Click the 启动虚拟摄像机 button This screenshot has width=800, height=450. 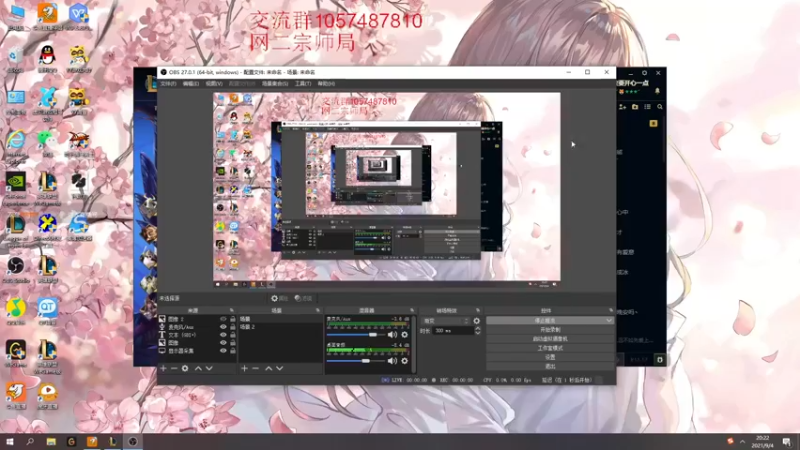point(549,339)
